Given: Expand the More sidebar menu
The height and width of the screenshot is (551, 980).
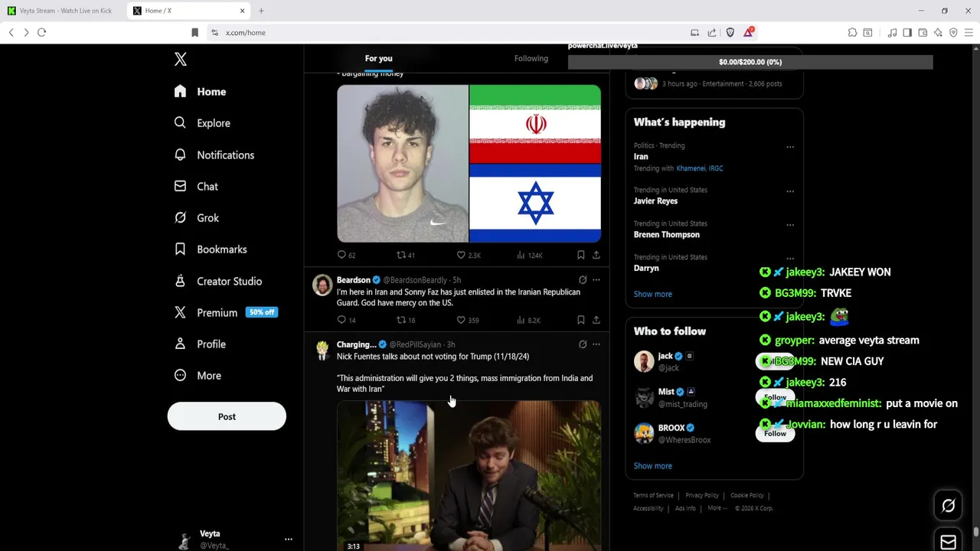Looking at the screenshot, I should tap(197, 375).
